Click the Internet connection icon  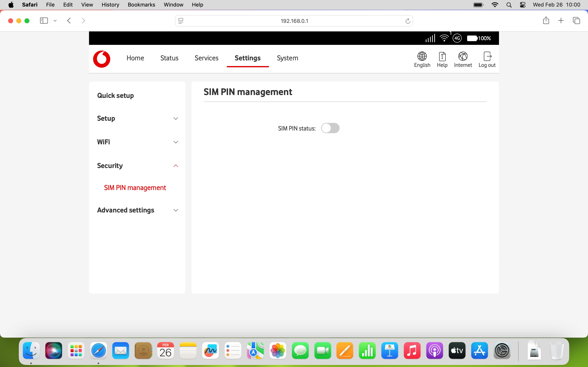(463, 56)
